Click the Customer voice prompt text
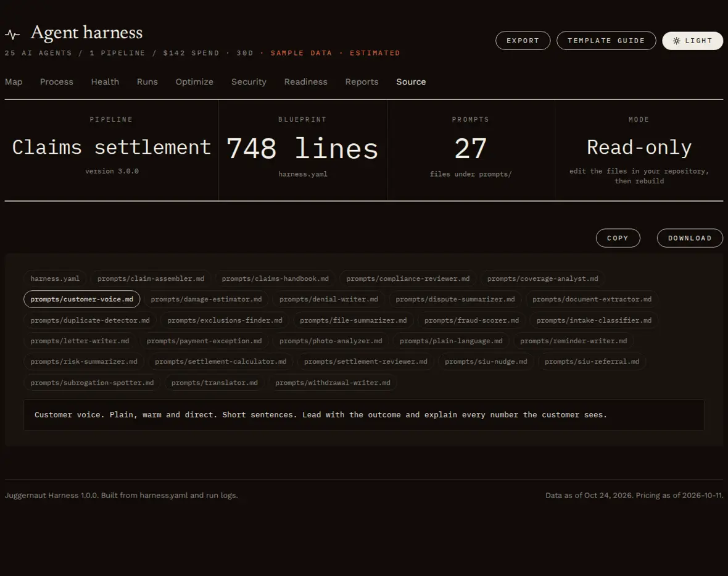 [320, 415]
